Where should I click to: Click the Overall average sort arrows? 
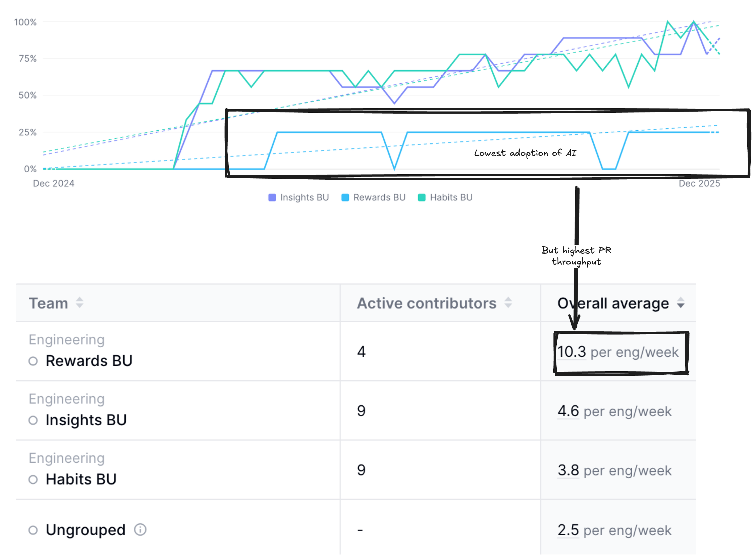[680, 302]
